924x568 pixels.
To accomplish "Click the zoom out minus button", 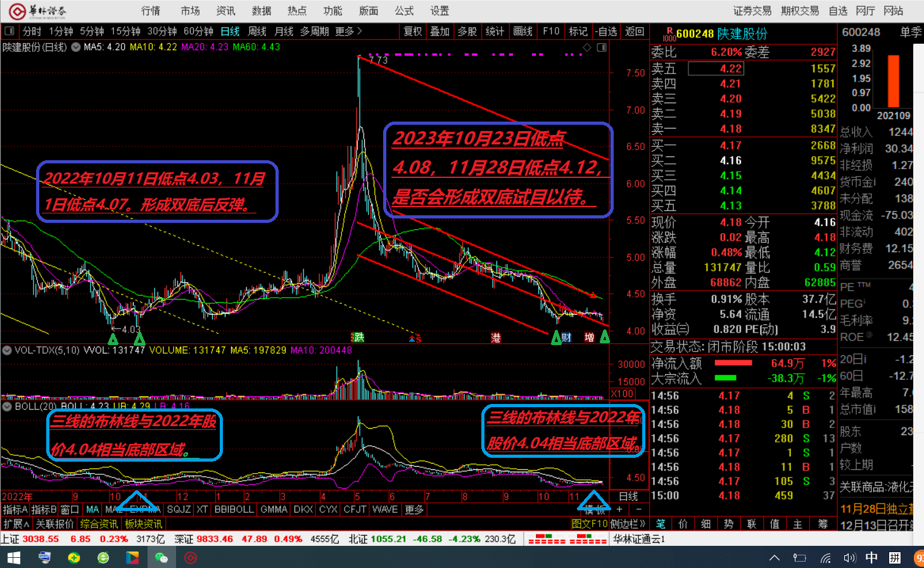I will tap(638, 509).
